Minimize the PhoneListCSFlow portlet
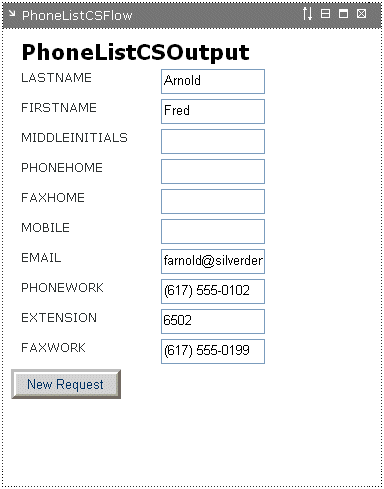This screenshot has width=384, height=489. pyautogui.click(x=325, y=14)
